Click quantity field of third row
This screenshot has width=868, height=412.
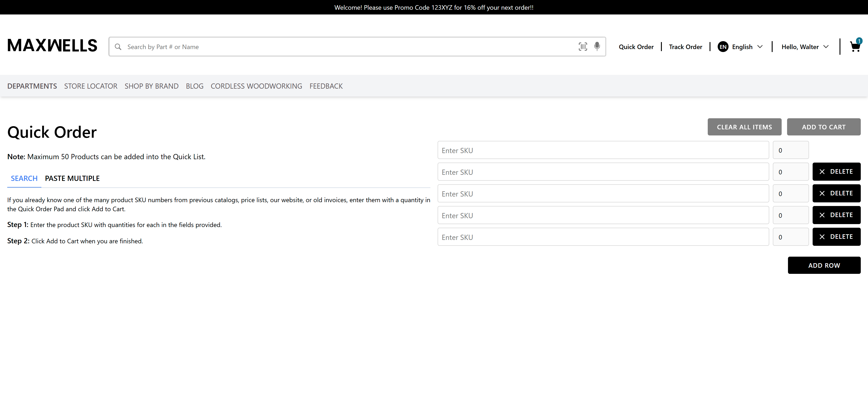point(790,194)
